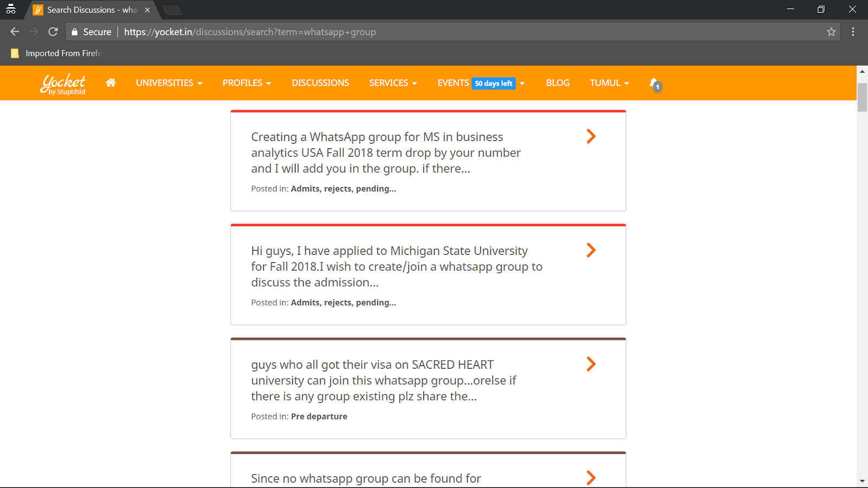Click browser back arrow
The height and width of the screenshot is (488, 868).
tap(15, 32)
